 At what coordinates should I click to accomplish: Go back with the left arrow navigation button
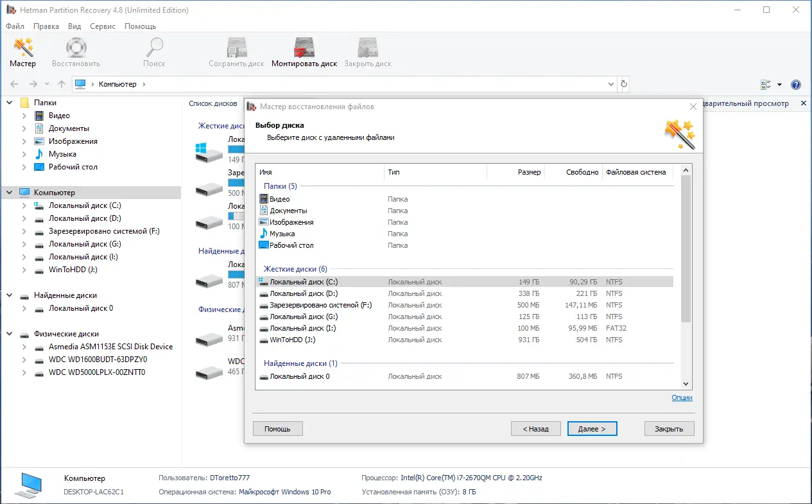coord(14,84)
